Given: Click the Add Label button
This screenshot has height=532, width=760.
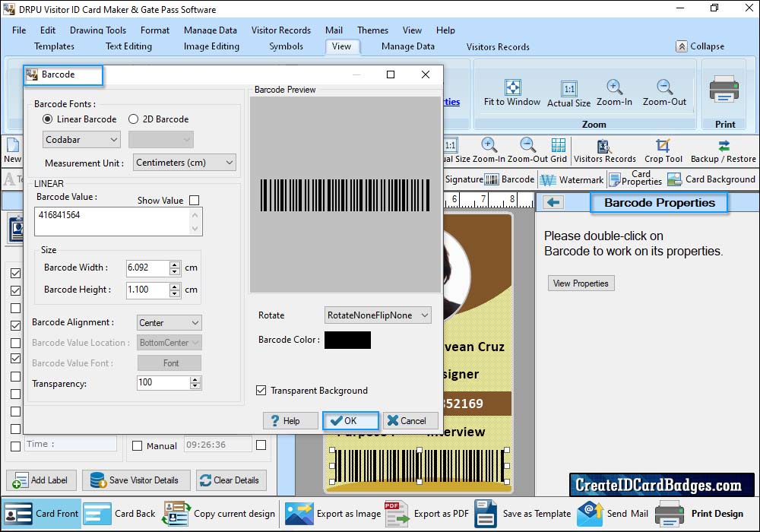Looking at the screenshot, I should click(x=41, y=480).
